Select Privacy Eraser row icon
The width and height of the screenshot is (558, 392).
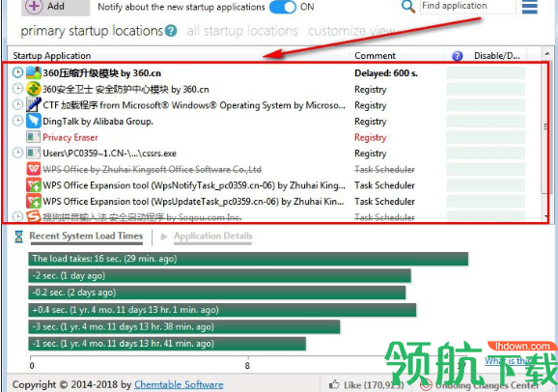pyautogui.click(x=34, y=137)
